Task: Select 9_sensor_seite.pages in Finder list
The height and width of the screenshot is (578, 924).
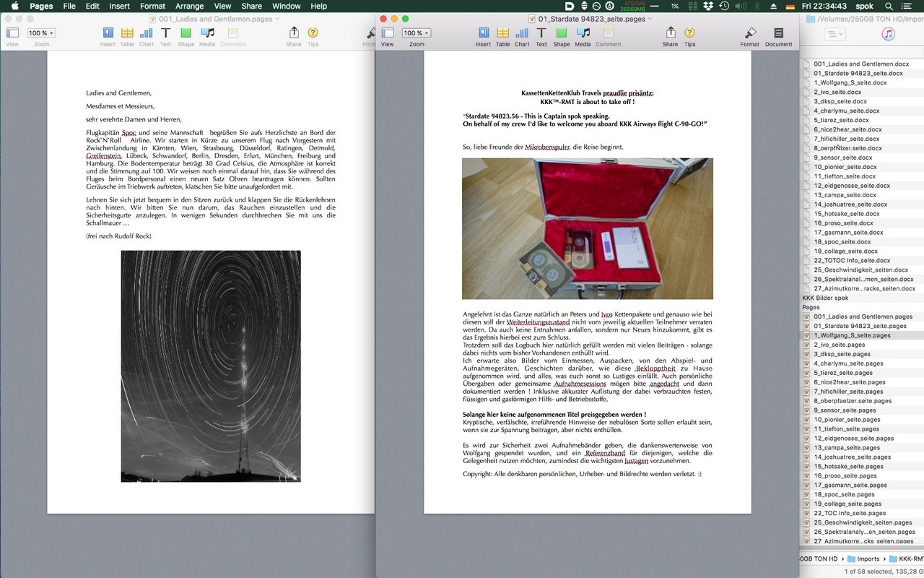Action: 862,410
